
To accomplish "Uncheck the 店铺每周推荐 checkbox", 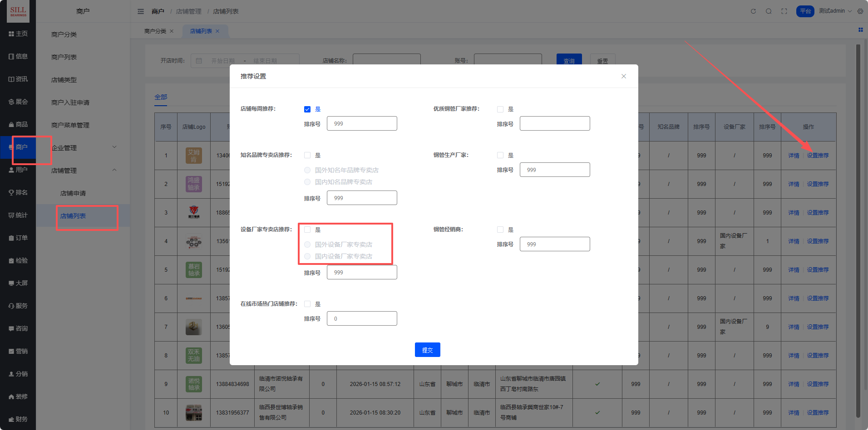I will [307, 109].
